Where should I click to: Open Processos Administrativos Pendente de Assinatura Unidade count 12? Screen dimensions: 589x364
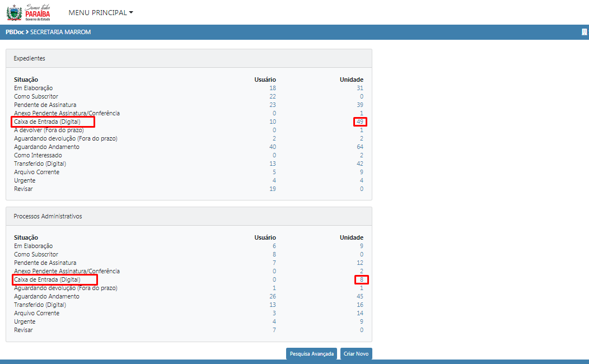[x=360, y=263]
